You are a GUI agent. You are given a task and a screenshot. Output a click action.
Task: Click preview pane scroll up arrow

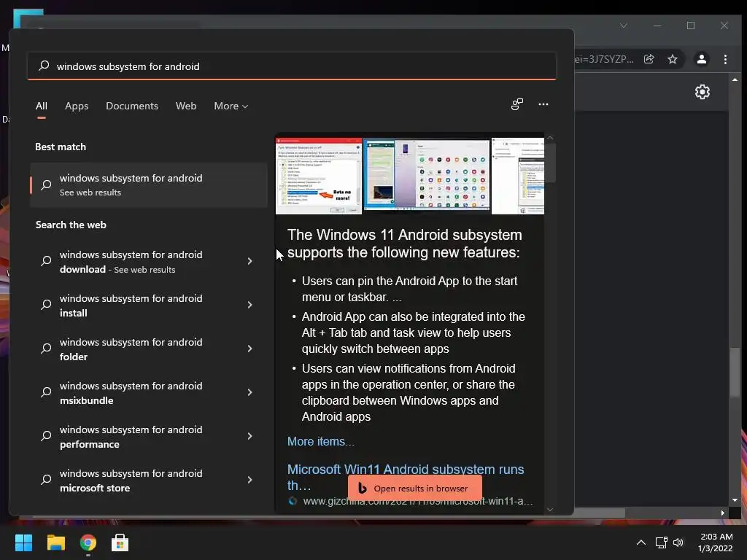click(550, 138)
